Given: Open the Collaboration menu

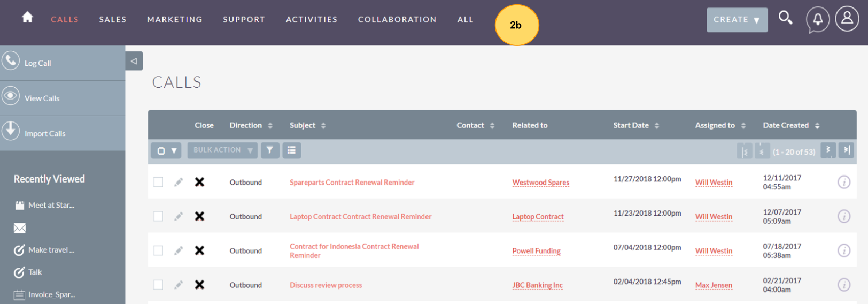Looking at the screenshot, I should [397, 20].
